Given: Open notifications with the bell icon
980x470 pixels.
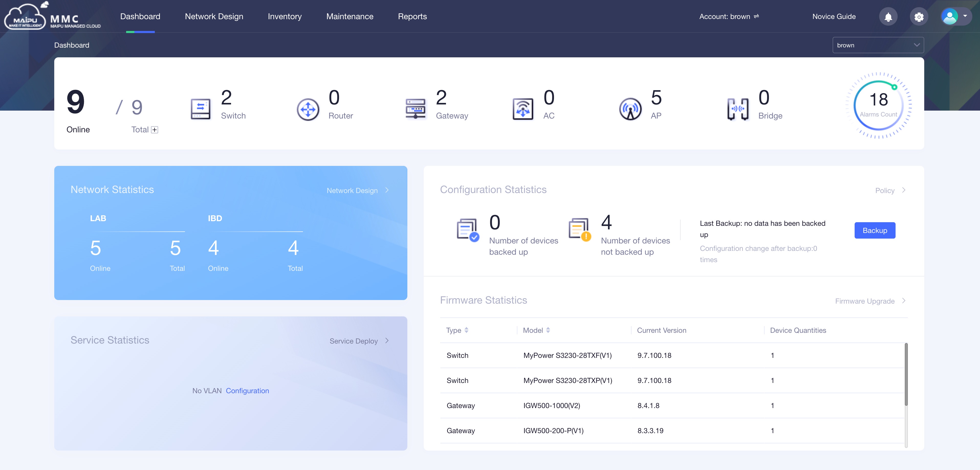Looking at the screenshot, I should point(888,16).
